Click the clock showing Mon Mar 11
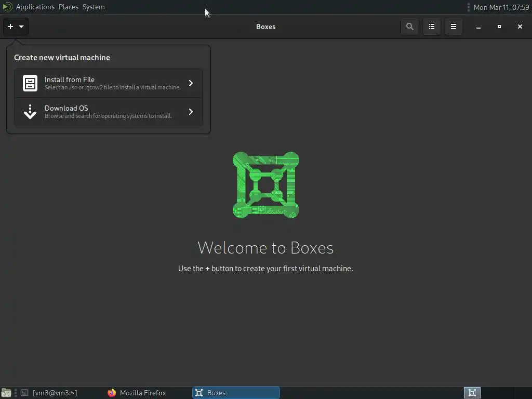The height and width of the screenshot is (399, 532). (x=501, y=7)
